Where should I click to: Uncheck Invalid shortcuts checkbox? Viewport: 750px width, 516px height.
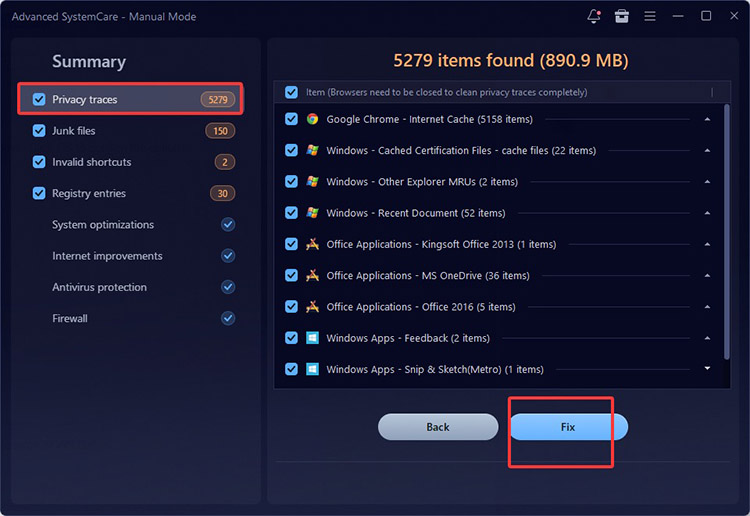39,162
